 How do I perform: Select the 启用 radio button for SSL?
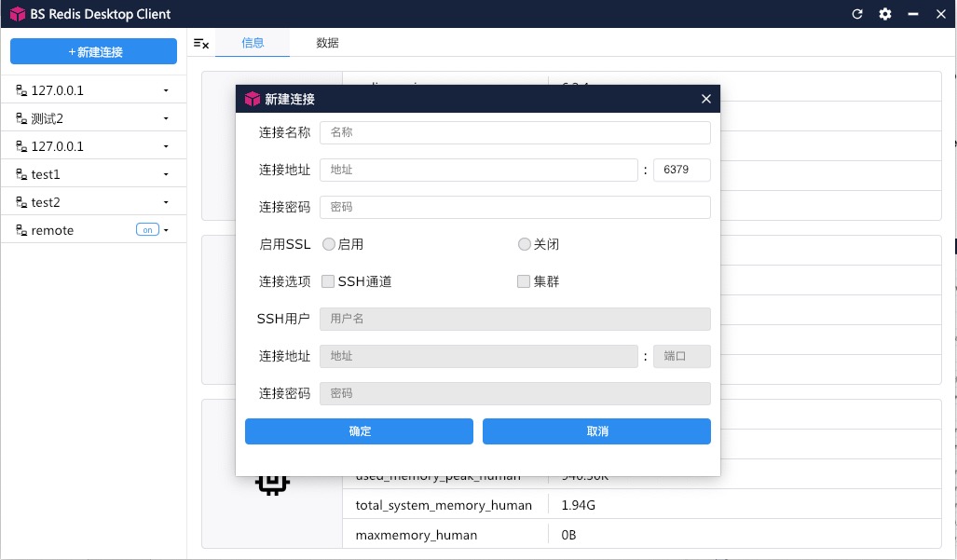(x=328, y=244)
